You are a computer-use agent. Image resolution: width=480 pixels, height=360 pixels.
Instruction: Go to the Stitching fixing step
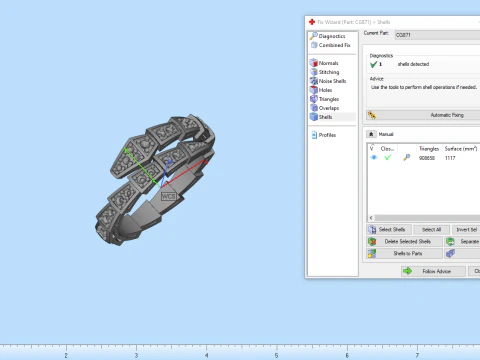click(x=325, y=72)
